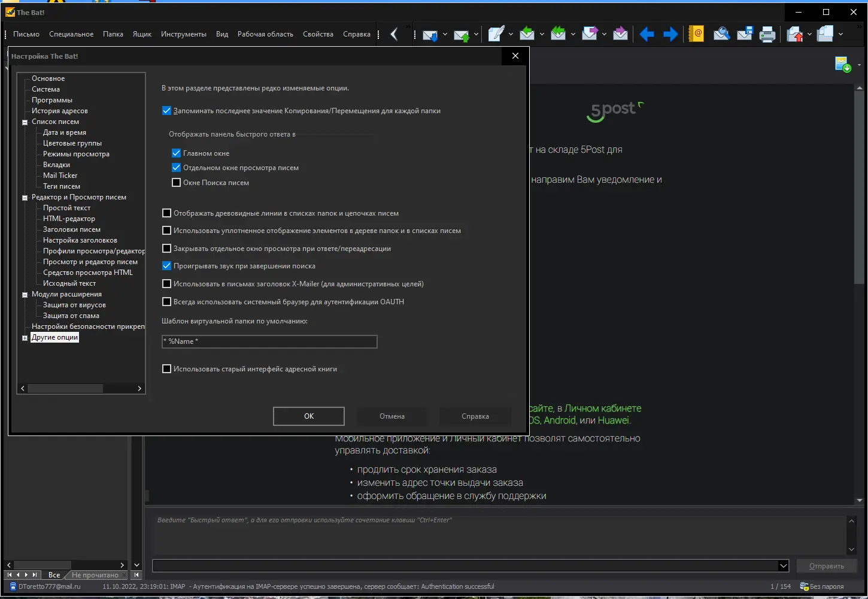The width and height of the screenshot is (868, 599).
Task: Click the Отмена button
Action: click(x=392, y=416)
